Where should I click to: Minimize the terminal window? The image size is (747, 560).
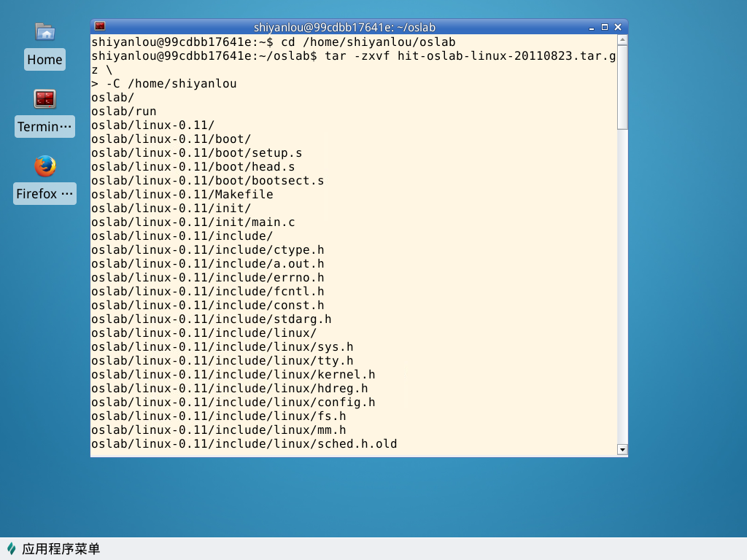591,27
